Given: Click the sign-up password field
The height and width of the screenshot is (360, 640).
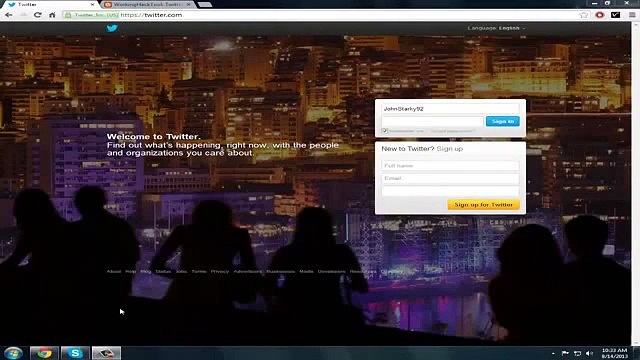Looking at the screenshot, I should click(x=451, y=191).
